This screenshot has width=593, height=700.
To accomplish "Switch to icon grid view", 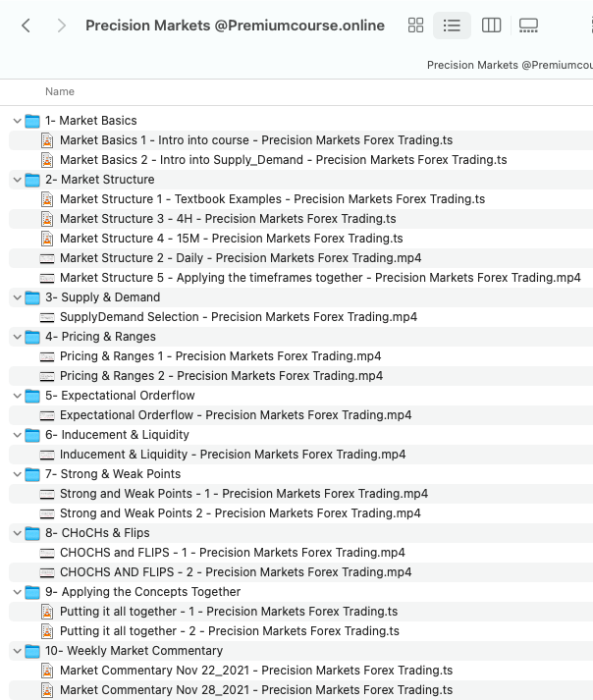I will click(415, 26).
